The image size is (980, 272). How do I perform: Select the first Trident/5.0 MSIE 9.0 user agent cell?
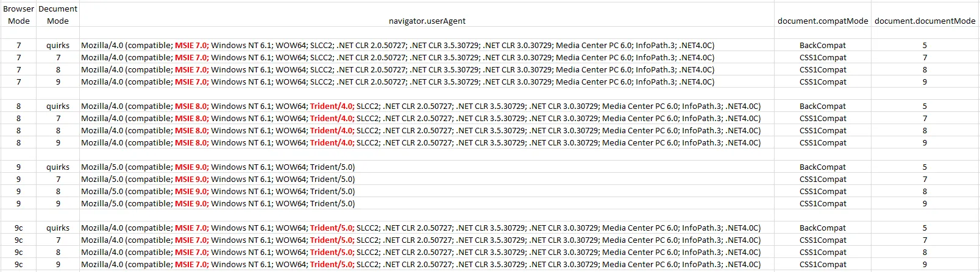tap(427, 167)
